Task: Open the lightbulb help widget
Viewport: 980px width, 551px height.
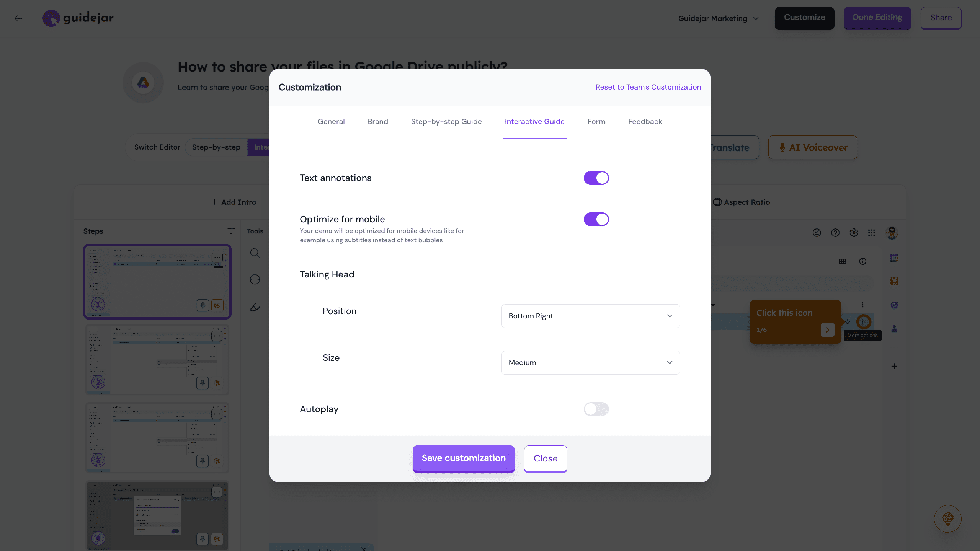Action: click(947, 519)
